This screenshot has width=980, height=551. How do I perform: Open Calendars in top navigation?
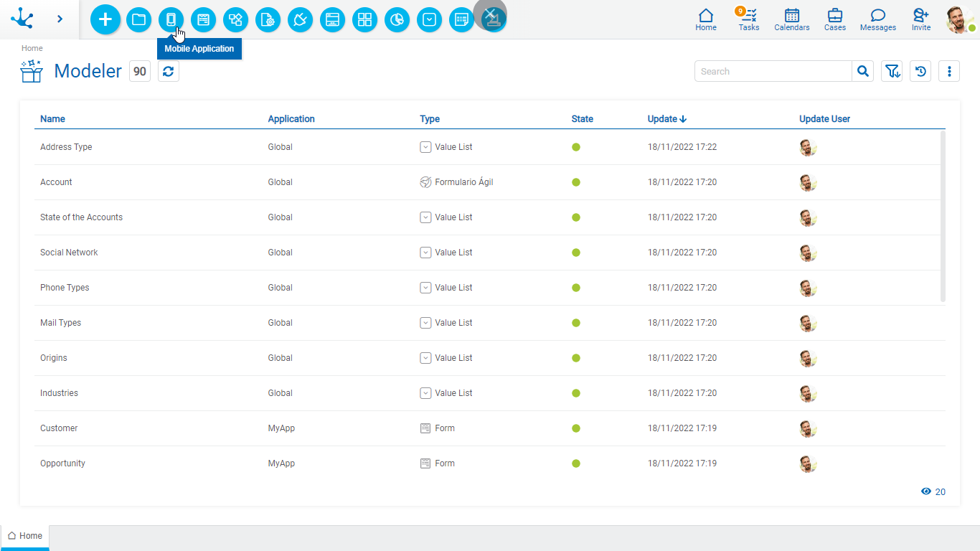click(x=792, y=19)
